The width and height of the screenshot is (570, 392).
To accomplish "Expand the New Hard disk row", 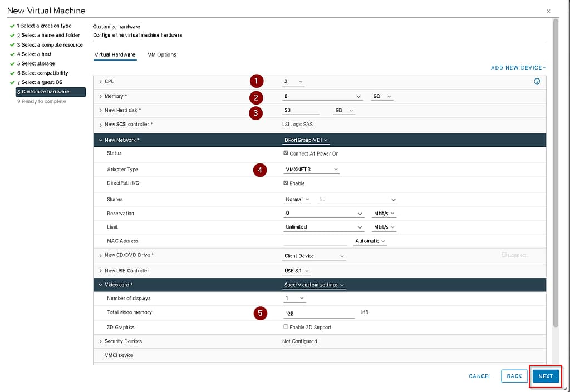I will [x=100, y=111].
